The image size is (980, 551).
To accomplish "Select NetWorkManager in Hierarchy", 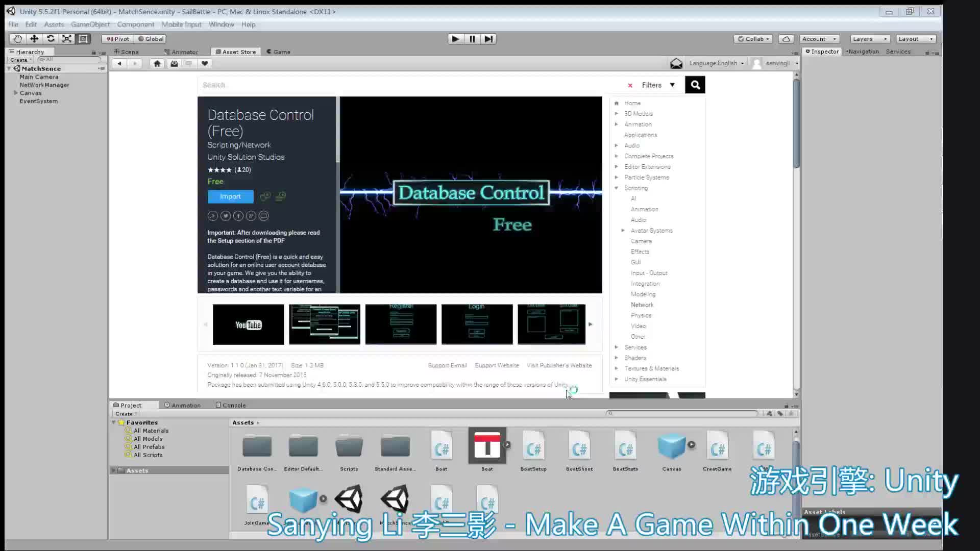I will coord(44,85).
